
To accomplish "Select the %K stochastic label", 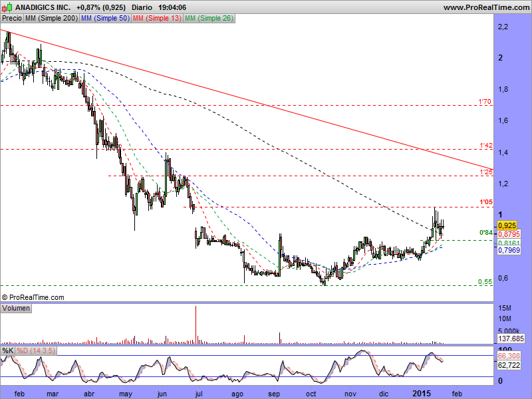I will pyautogui.click(x=8, y=350).
